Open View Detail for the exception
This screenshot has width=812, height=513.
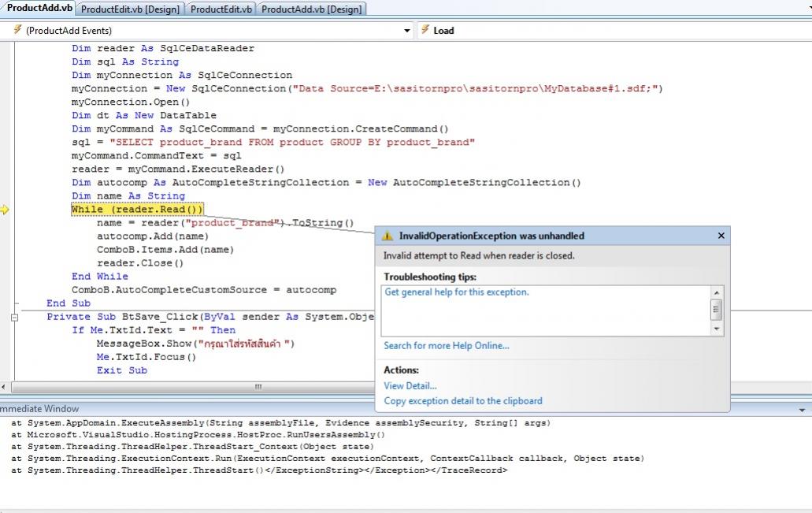pyautogui.click(x=410, y=386)
